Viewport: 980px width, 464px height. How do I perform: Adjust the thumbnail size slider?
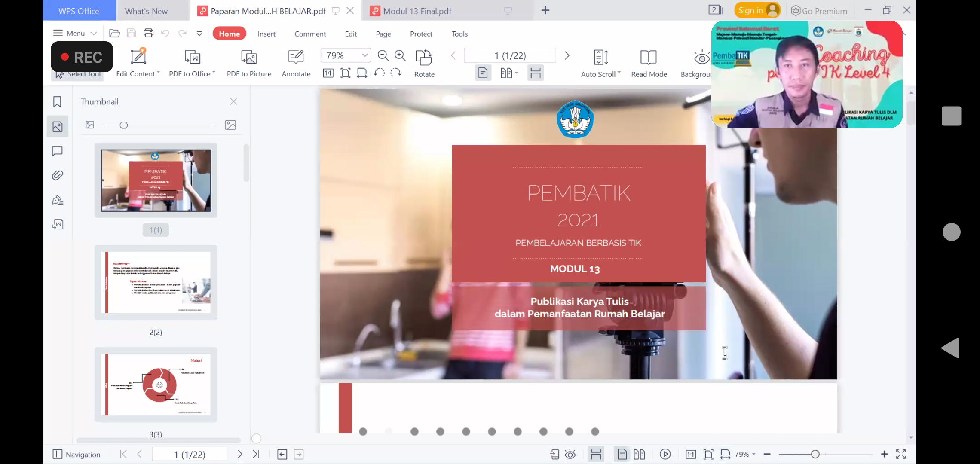(124, 125)
